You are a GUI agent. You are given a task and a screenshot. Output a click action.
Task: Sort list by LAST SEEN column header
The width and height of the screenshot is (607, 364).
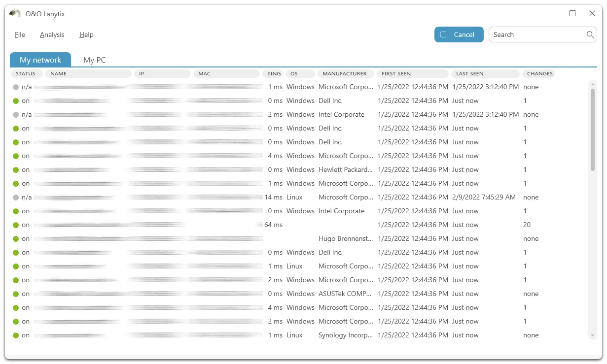[485, 74]
